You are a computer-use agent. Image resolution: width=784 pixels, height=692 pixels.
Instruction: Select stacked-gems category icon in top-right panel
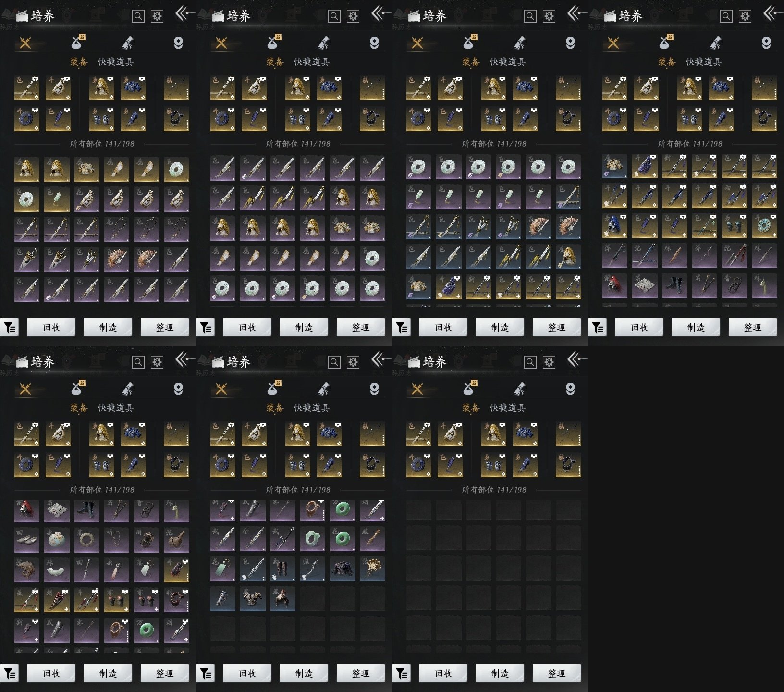pos(766,43)
